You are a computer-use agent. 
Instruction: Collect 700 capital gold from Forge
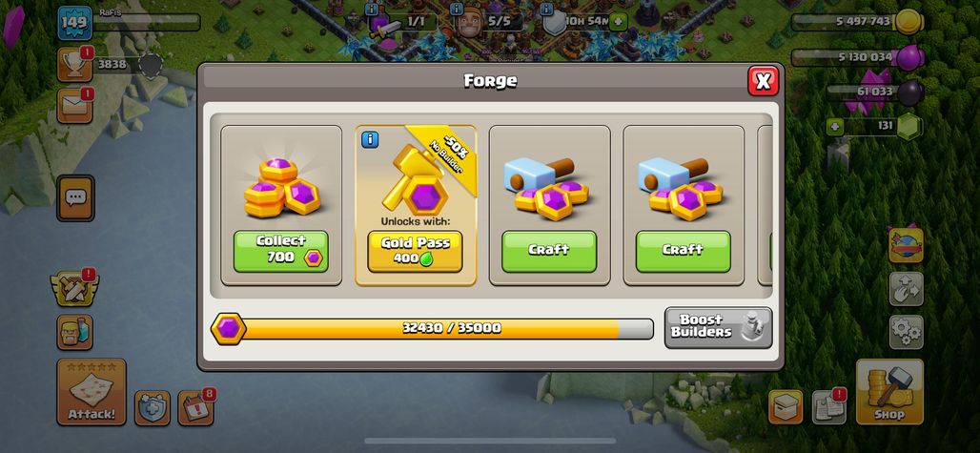coord(280,251)
